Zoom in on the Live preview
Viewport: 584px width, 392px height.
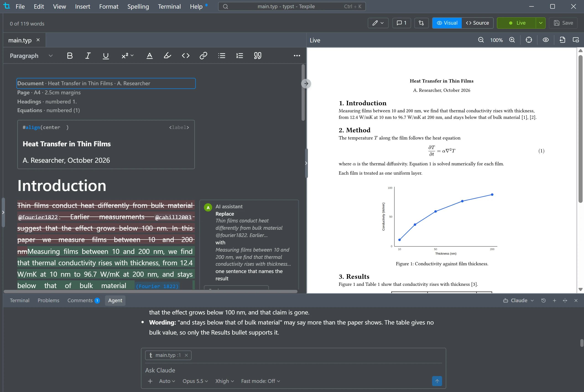coord(512,40)
